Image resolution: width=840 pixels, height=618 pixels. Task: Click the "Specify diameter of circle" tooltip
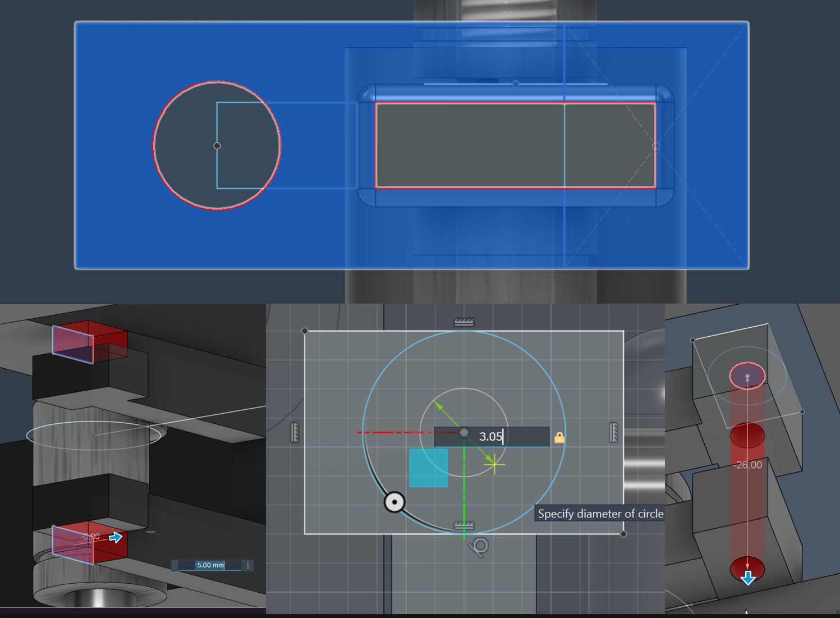[600, 514]
